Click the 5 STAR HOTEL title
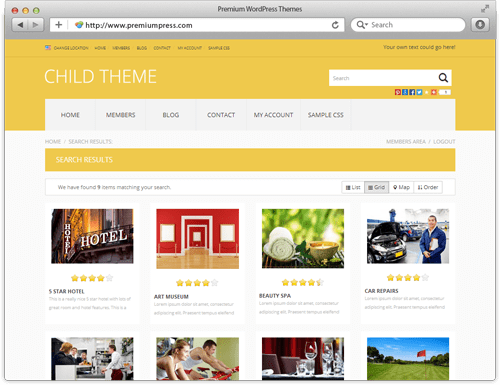The height and width of the screenshot is (385, 500). pos(67,291)
